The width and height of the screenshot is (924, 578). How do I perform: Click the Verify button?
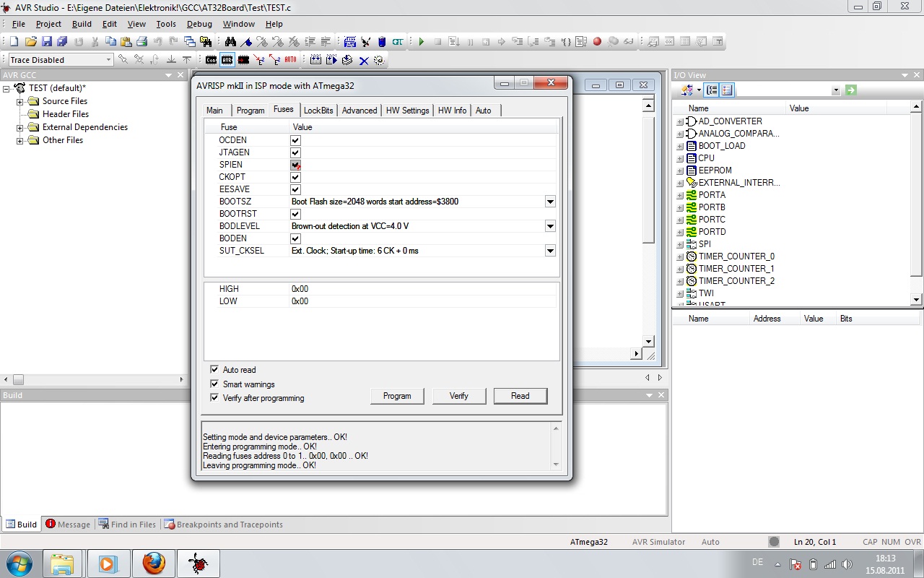458,396
